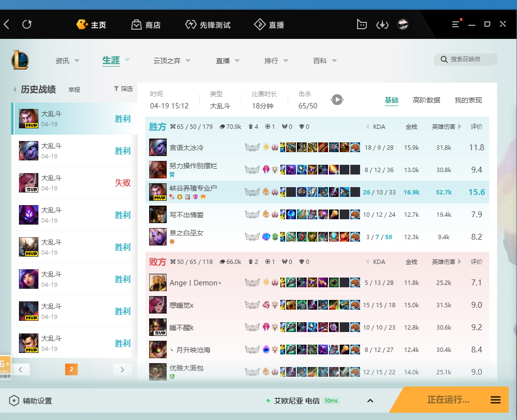Image resolution: width=517 pixels, height=420 pixels.
Task: Click the rank wings icon for 言语太冰冷
Action: [252, 147]
